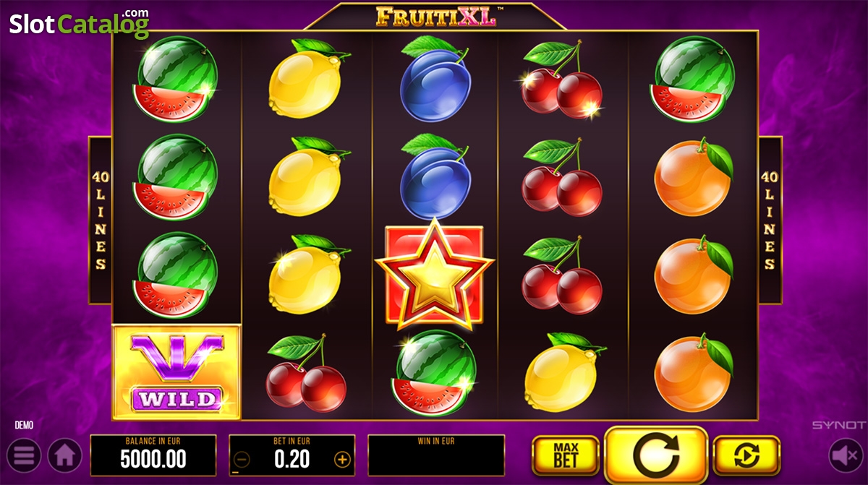Click the left 40 LINES panel
This screenshot has width=868, height=485.
(100, 220)
